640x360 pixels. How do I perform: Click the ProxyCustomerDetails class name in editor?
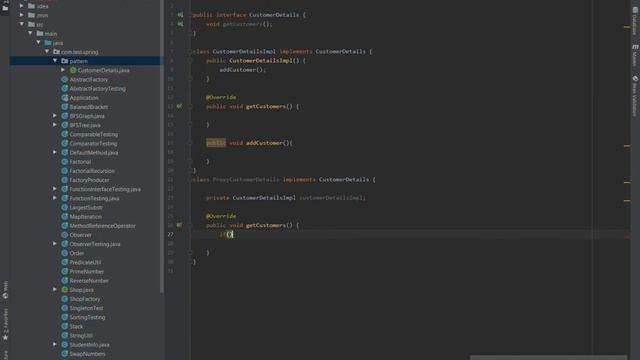(246, 180)
